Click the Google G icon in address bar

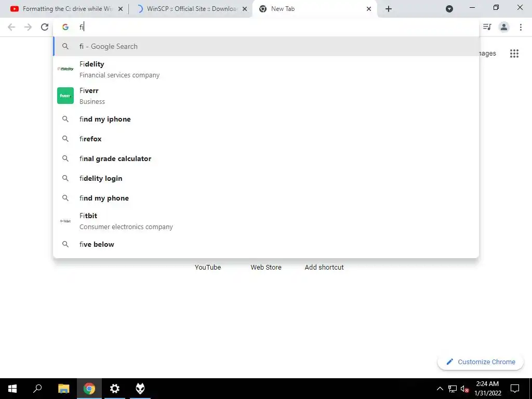65,27
